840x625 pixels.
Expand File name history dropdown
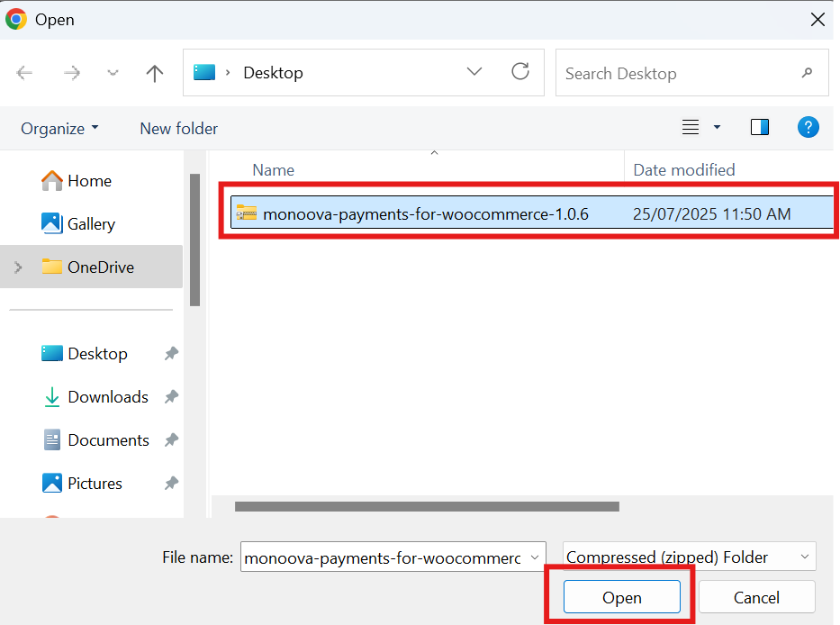tap(535, 557)
